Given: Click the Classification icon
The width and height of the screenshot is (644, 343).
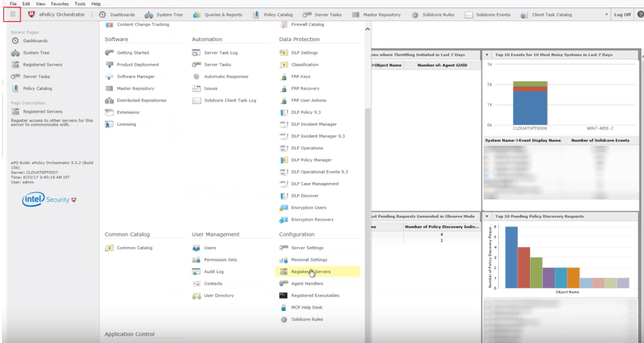Looking at the screenshot, I should (x=283, y=64).
